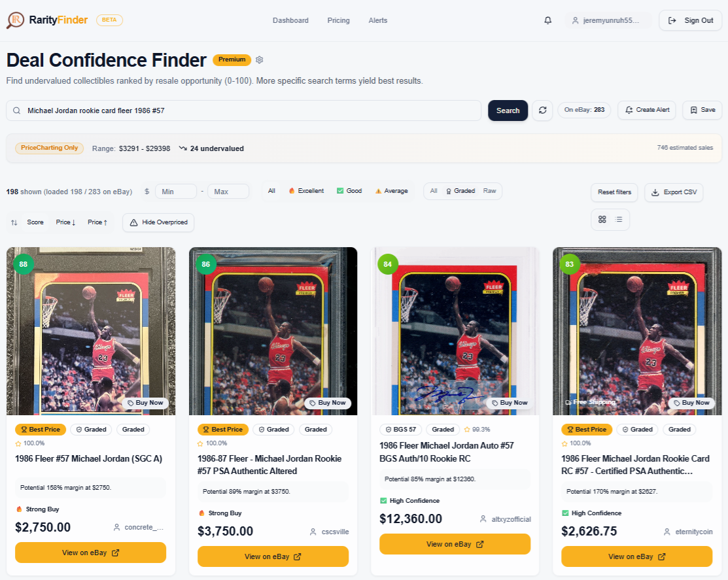Image resolution: width=728 pixels, height=580 pixels.
Task: Click the search magnifier icon
Action: pos(16,110)
